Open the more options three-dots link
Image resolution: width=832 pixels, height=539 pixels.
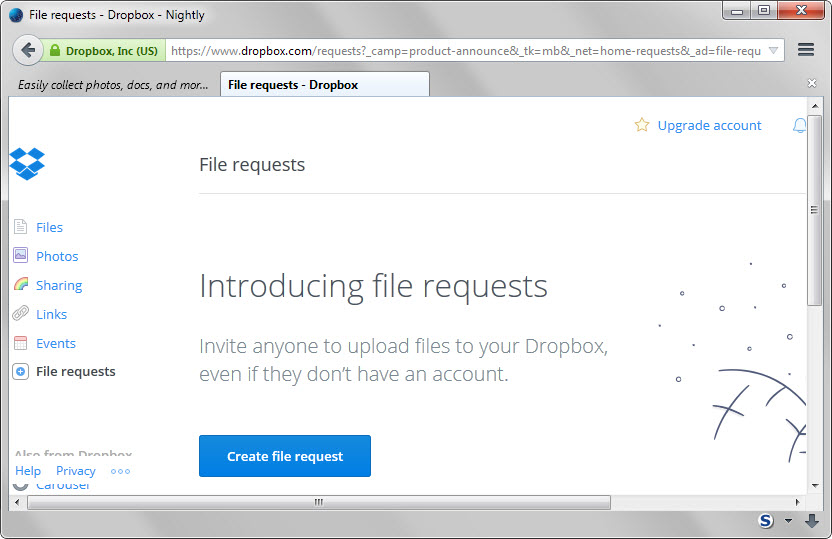pyautogui.click(x=120, y=471)
